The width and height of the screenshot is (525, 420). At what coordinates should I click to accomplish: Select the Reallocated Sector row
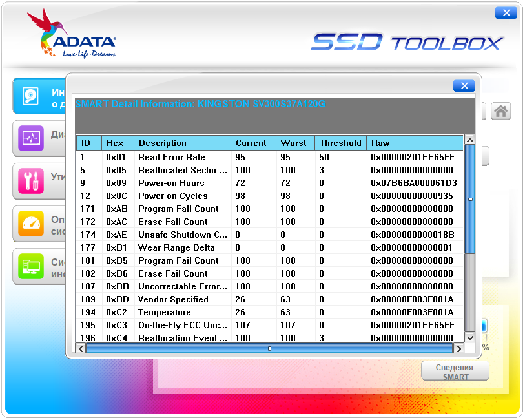[x=270, y=170]
